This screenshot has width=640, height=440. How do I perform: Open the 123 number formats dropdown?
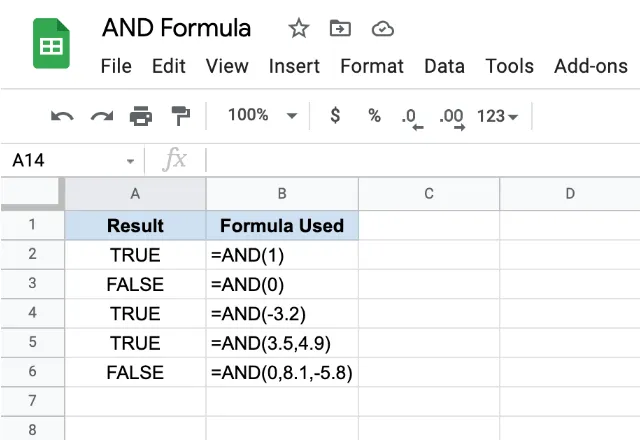[x=497, y=116]
